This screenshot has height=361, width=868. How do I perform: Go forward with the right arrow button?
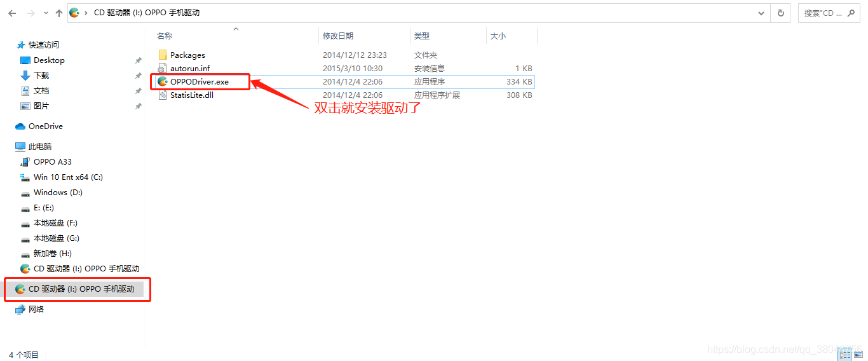click(x=31, y=13)
